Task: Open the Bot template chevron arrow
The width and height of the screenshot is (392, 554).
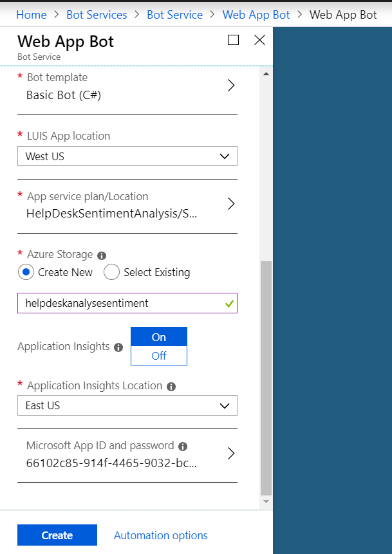Action: 231,86
